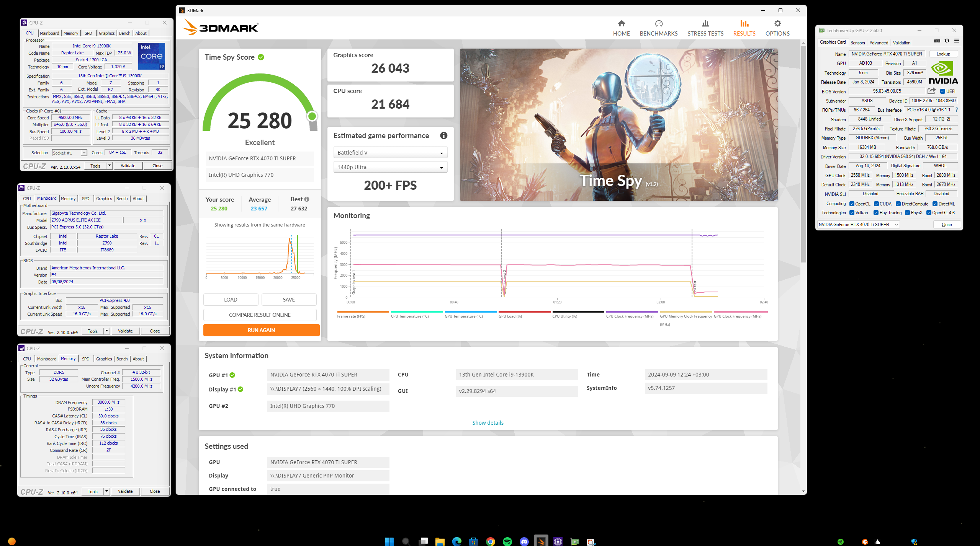Switch to the Sensors tab in GPU-Z
The width and height of the screenshot is (980, 546).
pos(857,42)
